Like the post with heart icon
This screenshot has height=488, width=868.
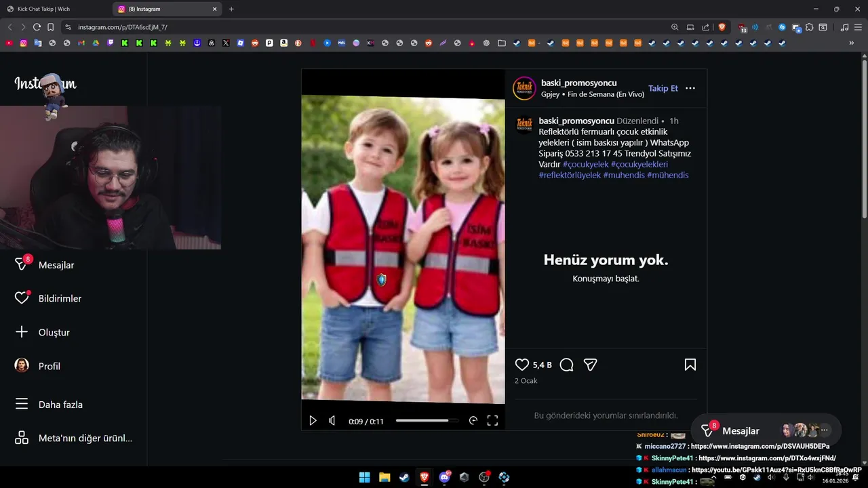(522, 365)
